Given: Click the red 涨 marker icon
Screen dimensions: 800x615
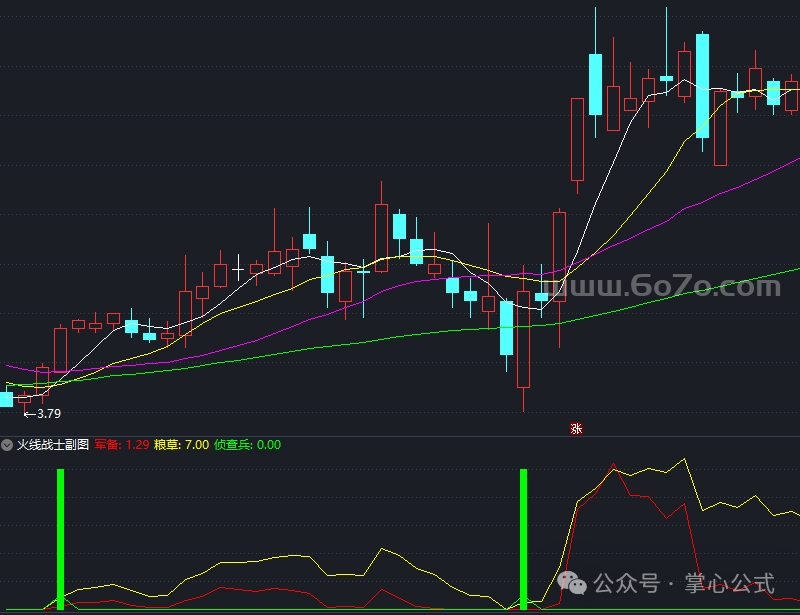Looking at the screenshot, I should (x=576, y=429).
